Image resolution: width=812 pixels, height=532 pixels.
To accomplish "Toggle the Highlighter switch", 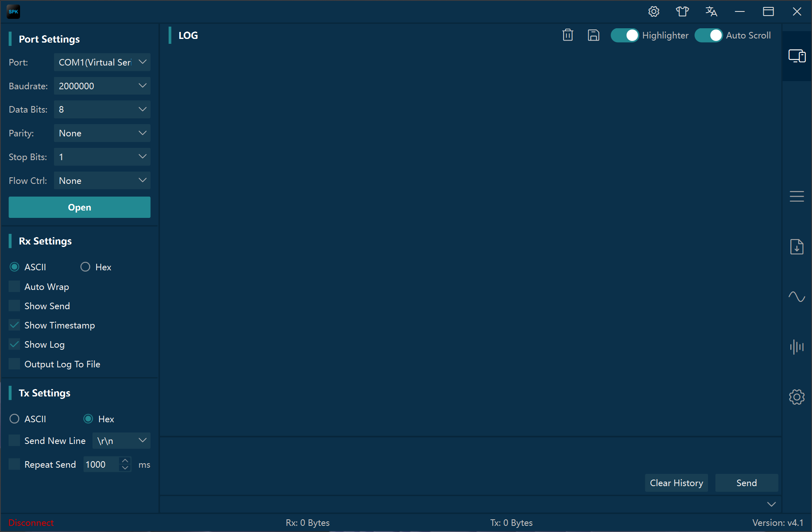I will [625, 36].
